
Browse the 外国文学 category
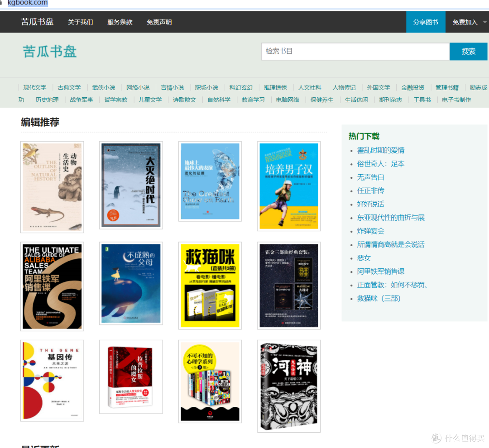click(x=378, y=88)
